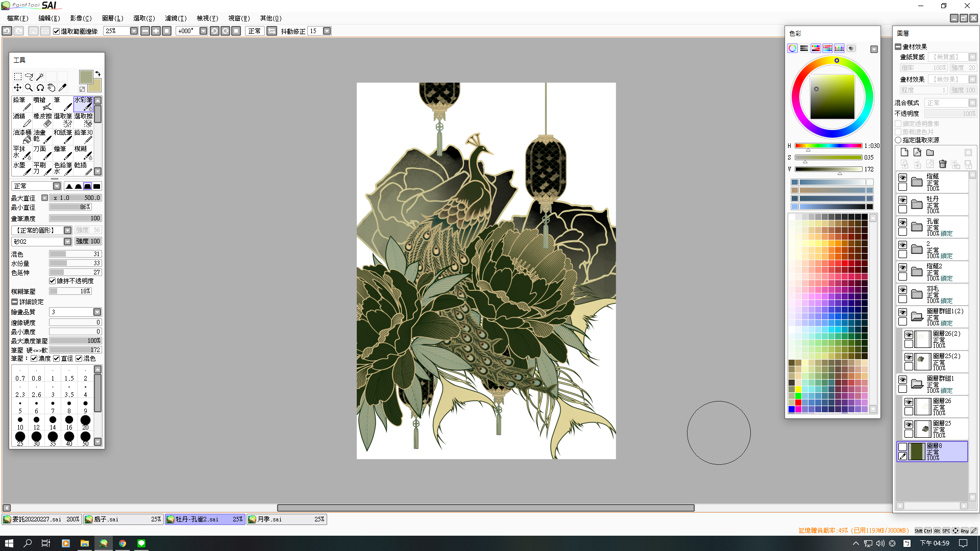980x551 pixels.
Task: Delete the selected layer with trash icon
Action: click(x=943, y=164)
